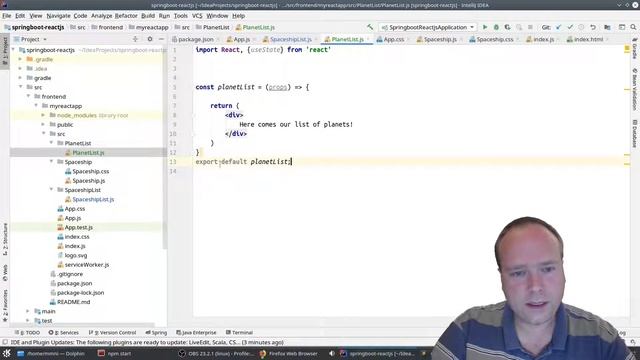Screen dimensions: 640x360
Task: Select package-lock.json in project tree
Action: (x=80, y=293)
